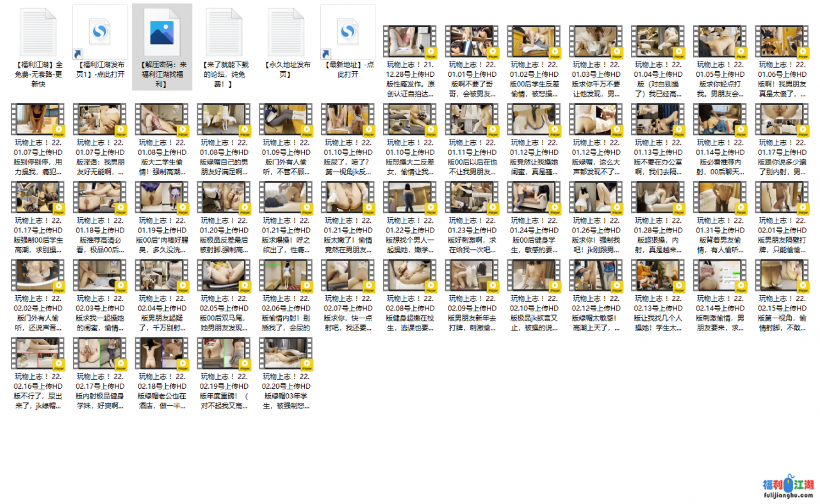Click the 【最新地址】-点此打开 shortcut icon
This screenshot has height=504, width=820.
click(348, 33)
